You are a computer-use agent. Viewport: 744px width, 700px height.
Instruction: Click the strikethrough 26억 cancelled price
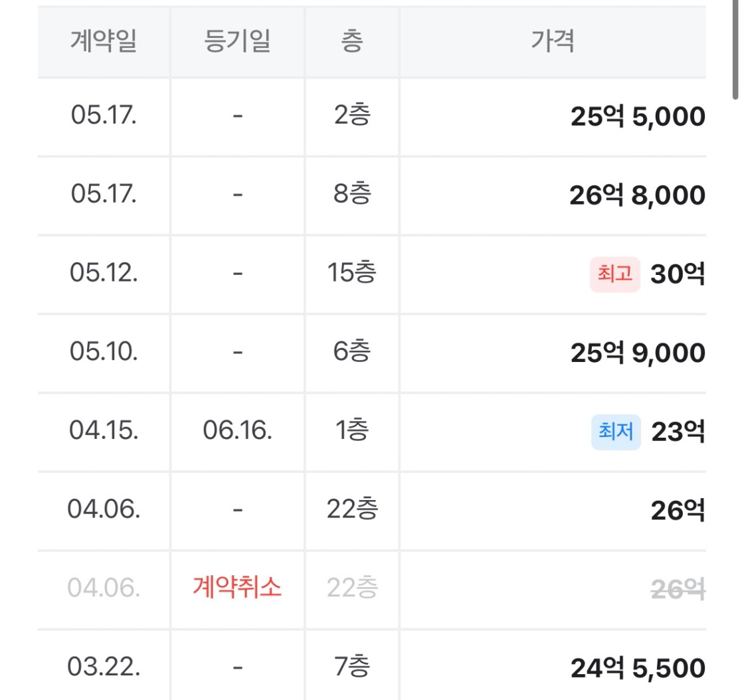(678, 589)
